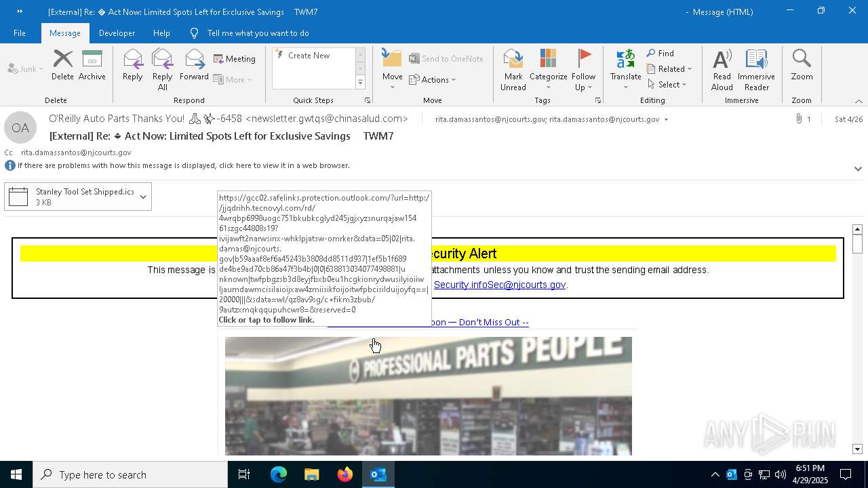
Task: Launch Firefox from taskbar
Action: [345, 474]
